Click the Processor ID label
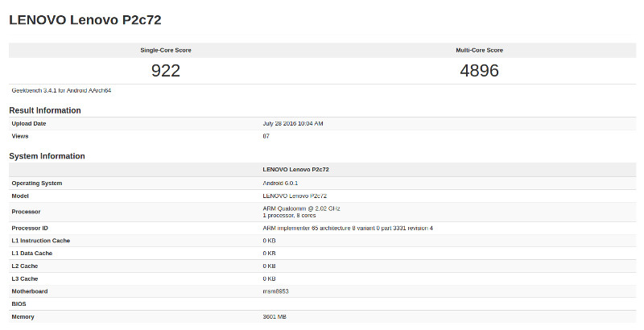 (x=30, y=229)
